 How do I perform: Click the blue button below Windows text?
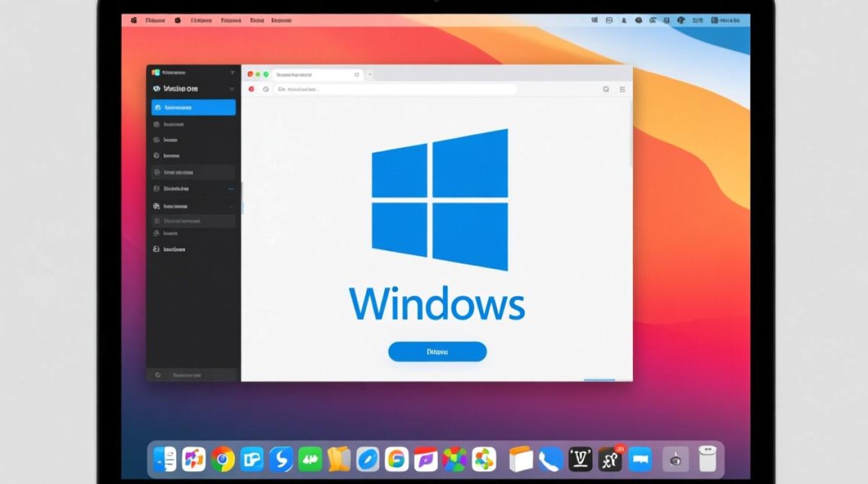click(x=437, y=352)
